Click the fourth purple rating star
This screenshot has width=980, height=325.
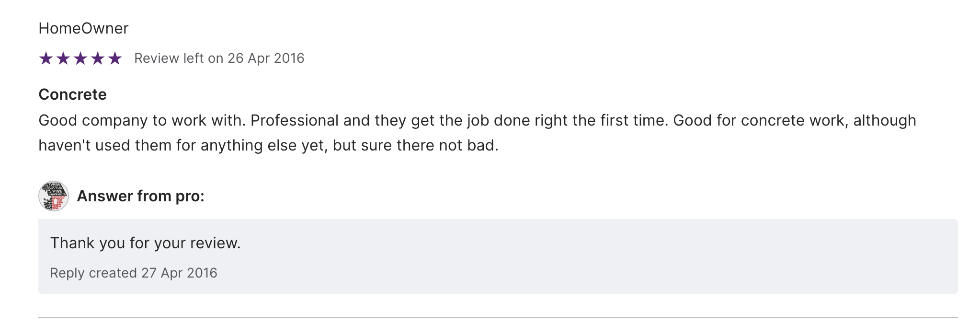click(98, 58)
